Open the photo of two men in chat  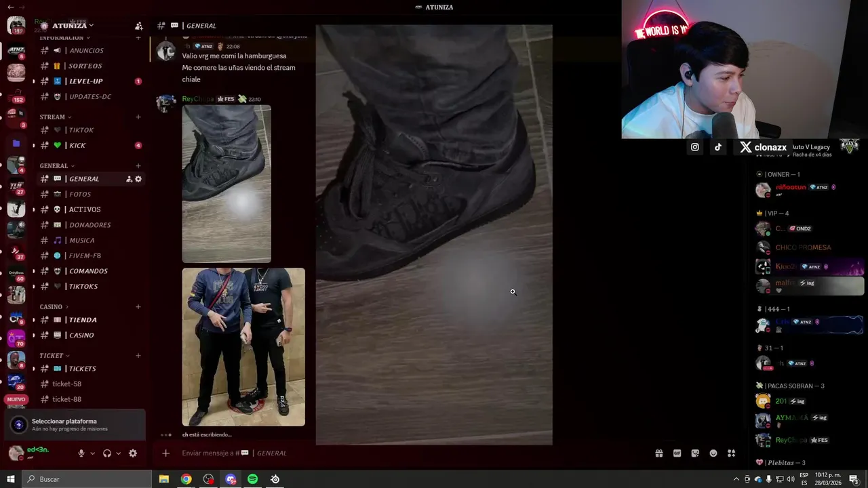[x=243, y=347]
